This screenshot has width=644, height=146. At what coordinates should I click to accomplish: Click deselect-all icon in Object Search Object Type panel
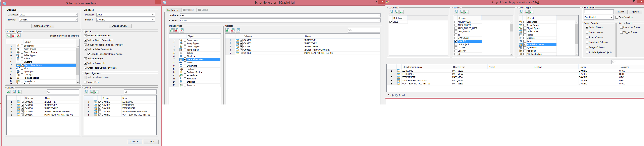coord(526,12)
